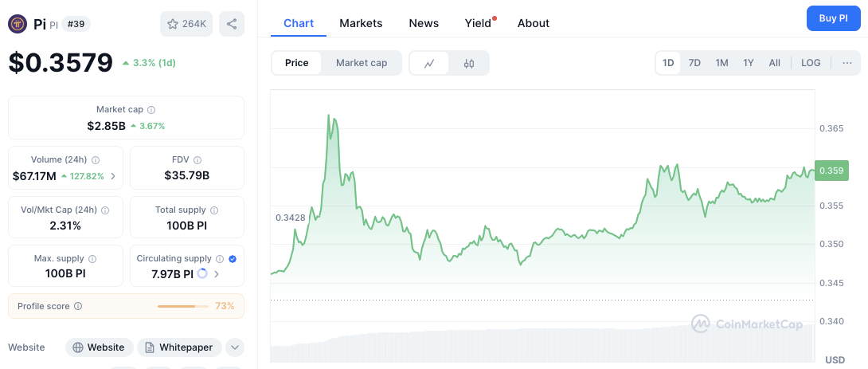The width and height of the screenshot is (868, 369).
Task: Expand Volume (24h) details chevron
Action: point(113,176)
